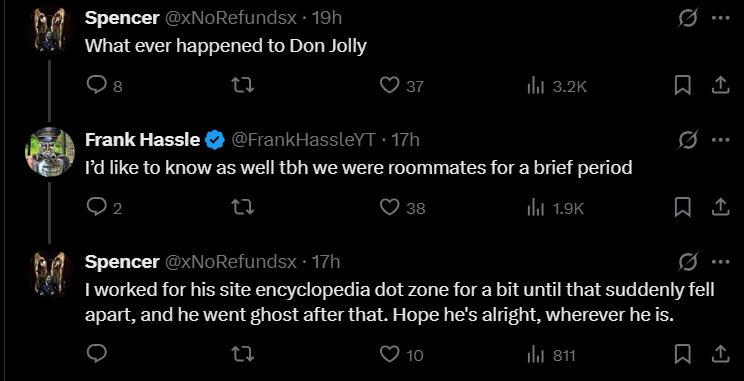Share Spencer's first tweet
This screenshot has width=744, height=381.
tap(720, 85)
